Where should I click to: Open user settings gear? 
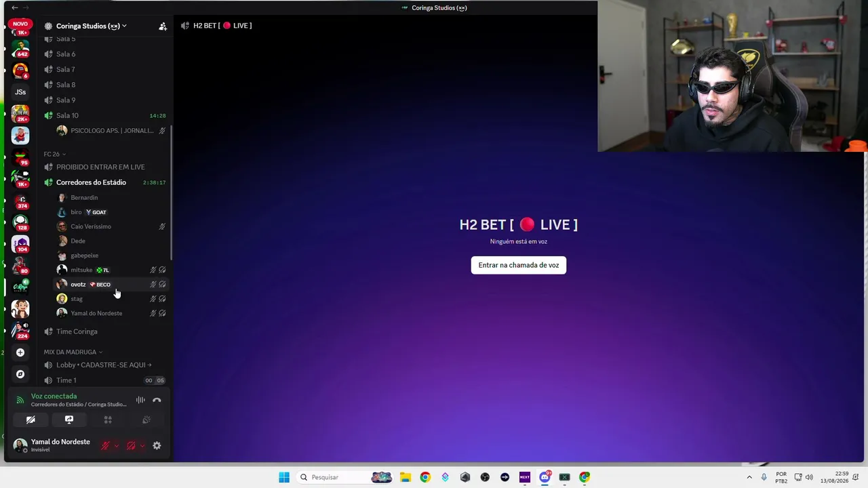tap(157, 445)
